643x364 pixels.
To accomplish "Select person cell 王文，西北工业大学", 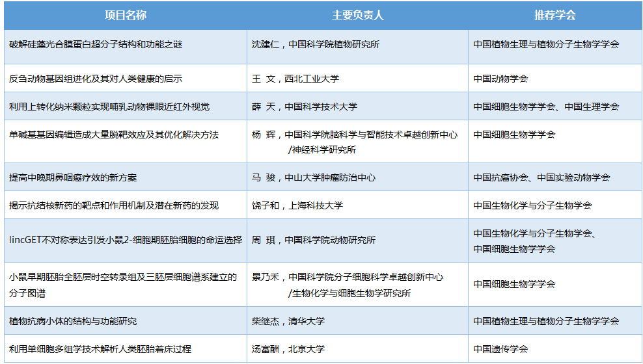I will 295,79.
